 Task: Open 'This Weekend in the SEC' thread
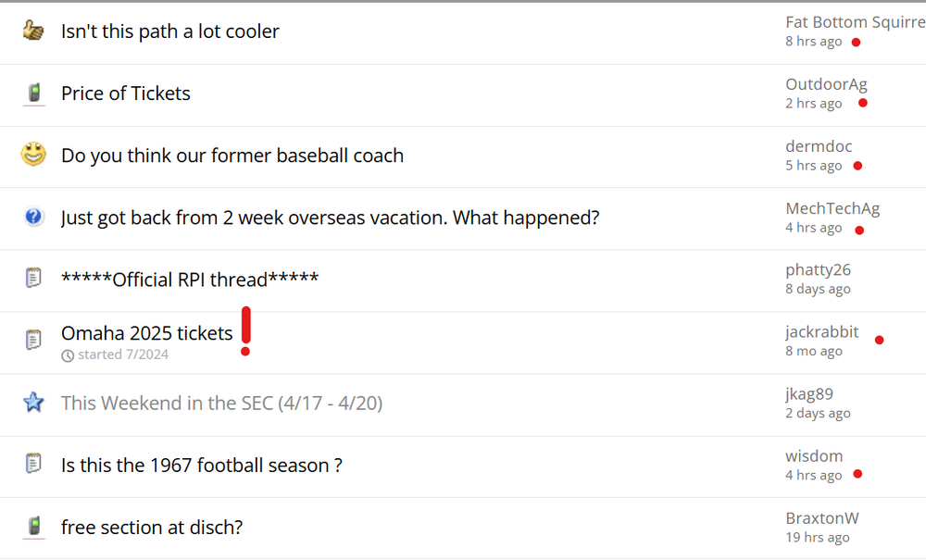click(221, 404)
